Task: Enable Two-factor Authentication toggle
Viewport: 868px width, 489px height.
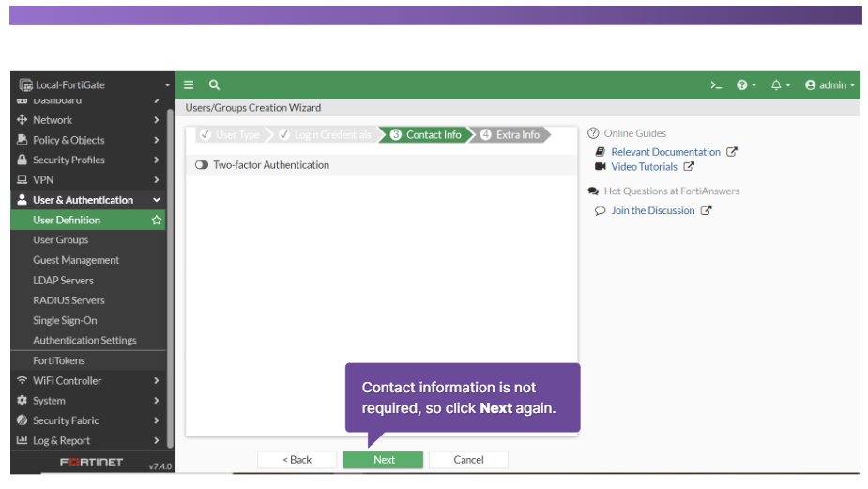Action: (x=202, y=165)
